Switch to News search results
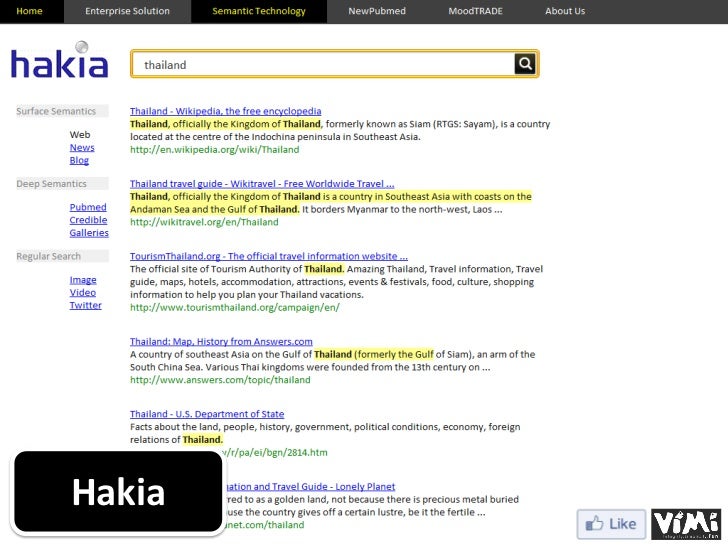 click(82, 148)
